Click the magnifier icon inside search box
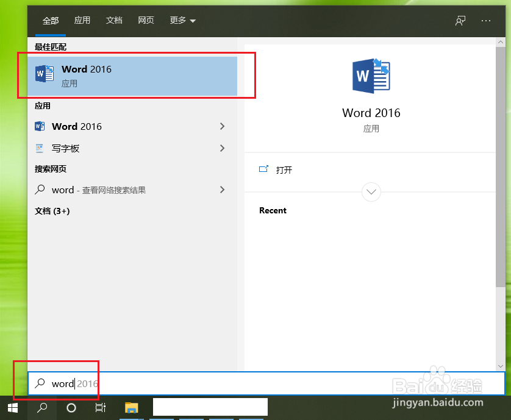 (40, 383)
